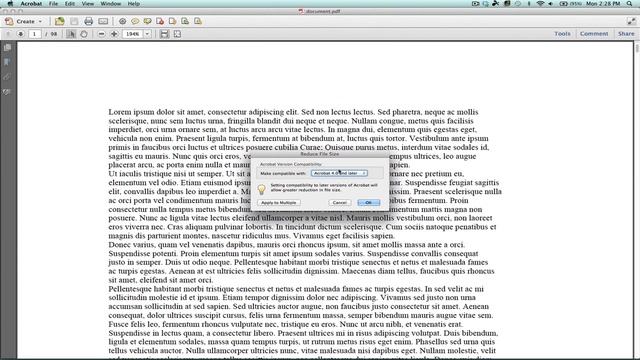Click the yellow extract page toolbar icon
The width and height of the screenshot is (640, 360).
[198, 21]
